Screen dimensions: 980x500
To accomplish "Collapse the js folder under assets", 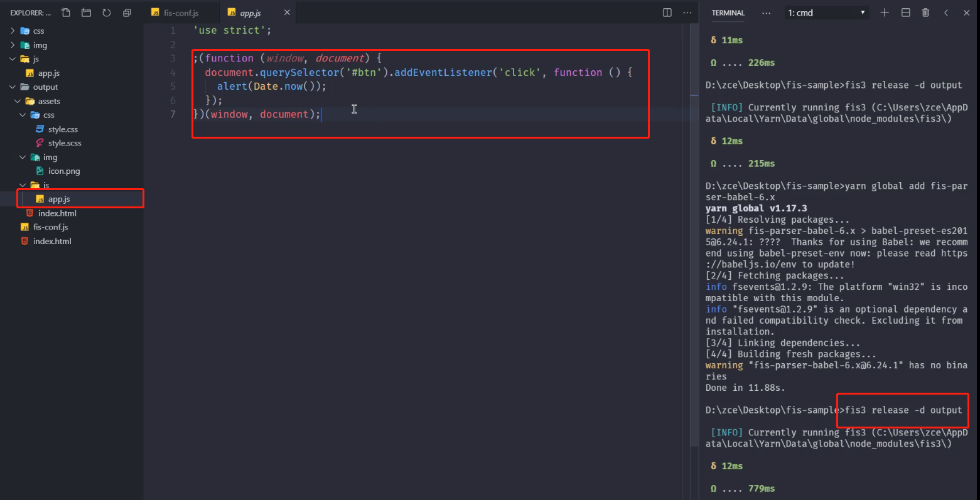I will pyautogui.click(x=23, y=185).
